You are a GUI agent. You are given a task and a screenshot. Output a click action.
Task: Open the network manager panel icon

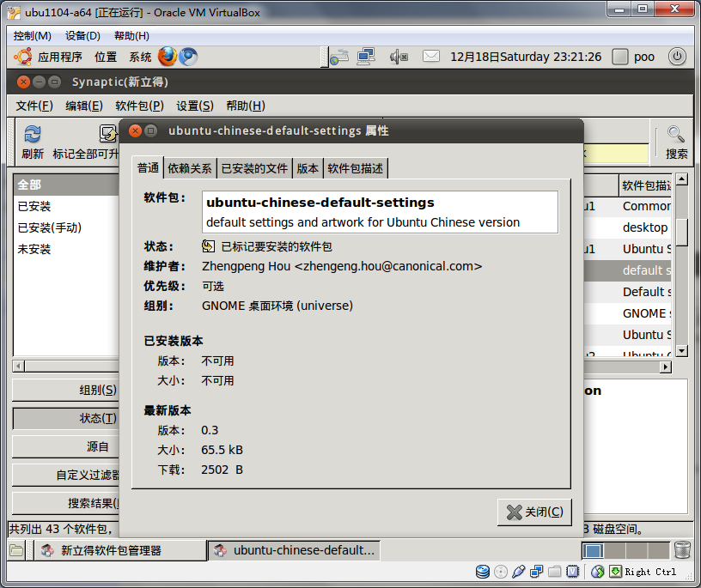click(338, 57)
